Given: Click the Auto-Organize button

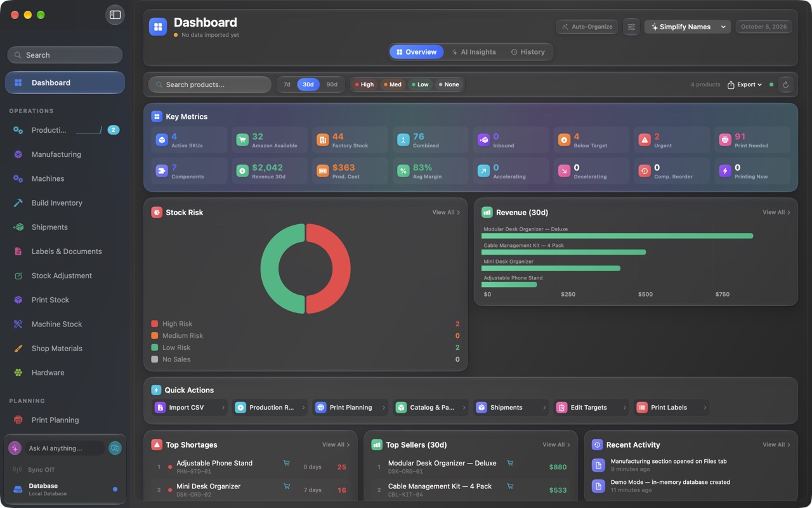Looking at the screenshot, I should [x=587, y=27].
